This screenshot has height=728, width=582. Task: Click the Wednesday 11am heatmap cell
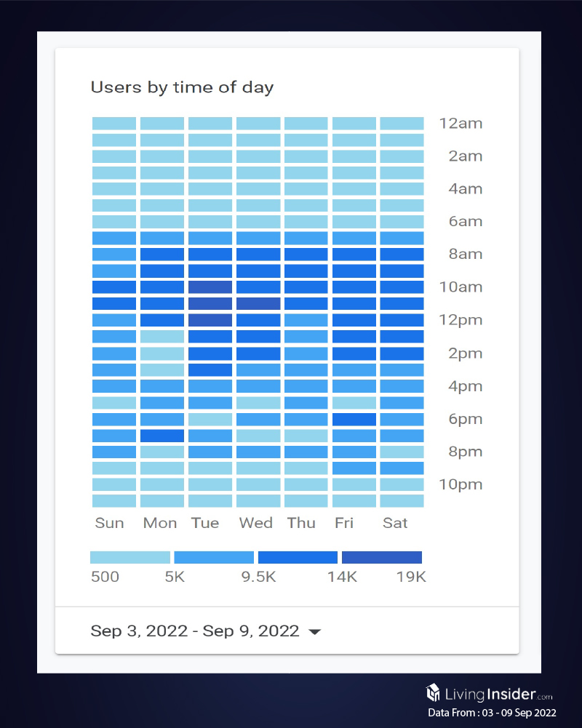point(258,304)
